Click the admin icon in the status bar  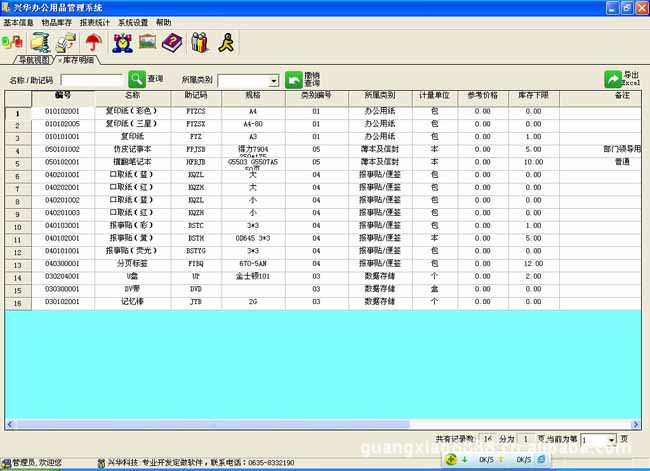pyautogui.click(x=6, y=463)
